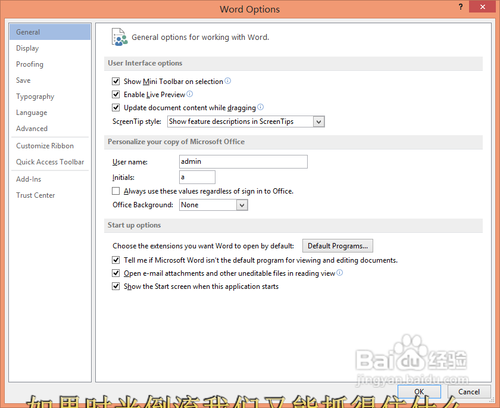Open the Trust Center category
This screenshot has height=408, width=500.
[50, 195]
